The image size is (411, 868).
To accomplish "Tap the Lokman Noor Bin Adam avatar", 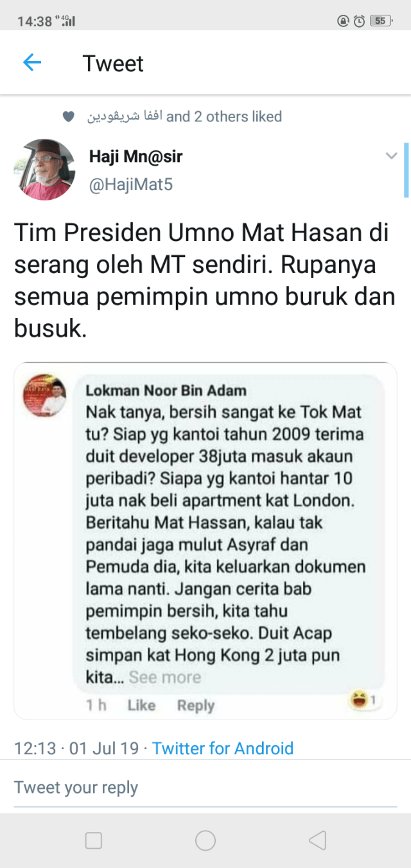I will 44,394.
